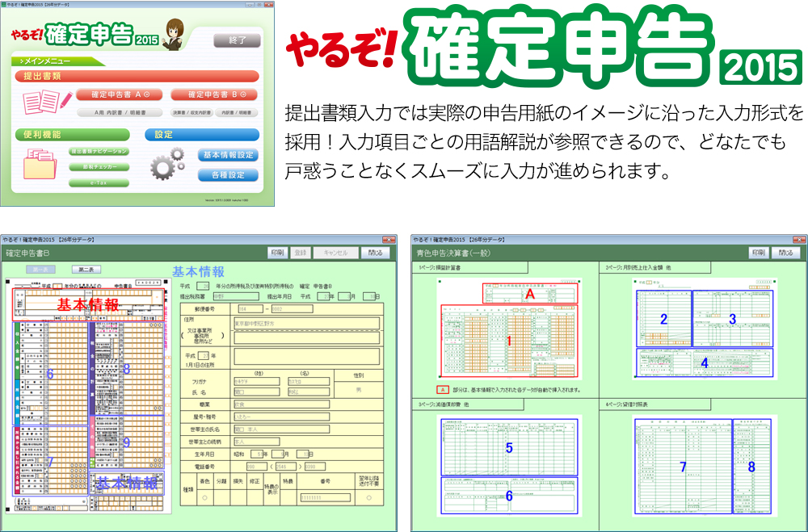Select region 7 on 貸借対照表 page

[683, 467]
